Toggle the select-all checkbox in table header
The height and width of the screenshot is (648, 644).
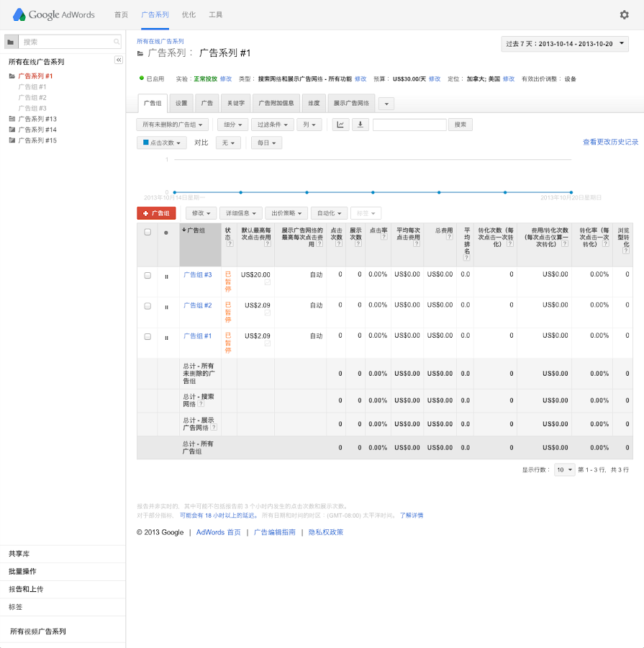click(x=148, y=232)
